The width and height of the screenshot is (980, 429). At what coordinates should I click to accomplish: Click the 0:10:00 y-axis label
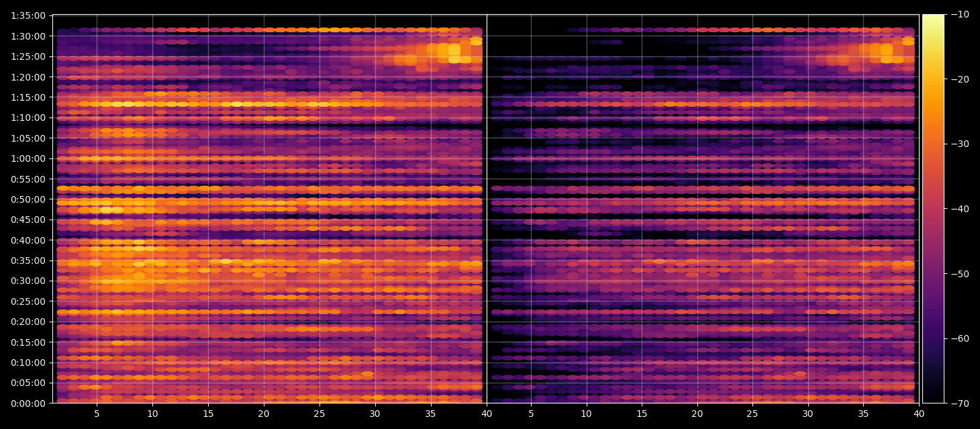pos(28,363)
